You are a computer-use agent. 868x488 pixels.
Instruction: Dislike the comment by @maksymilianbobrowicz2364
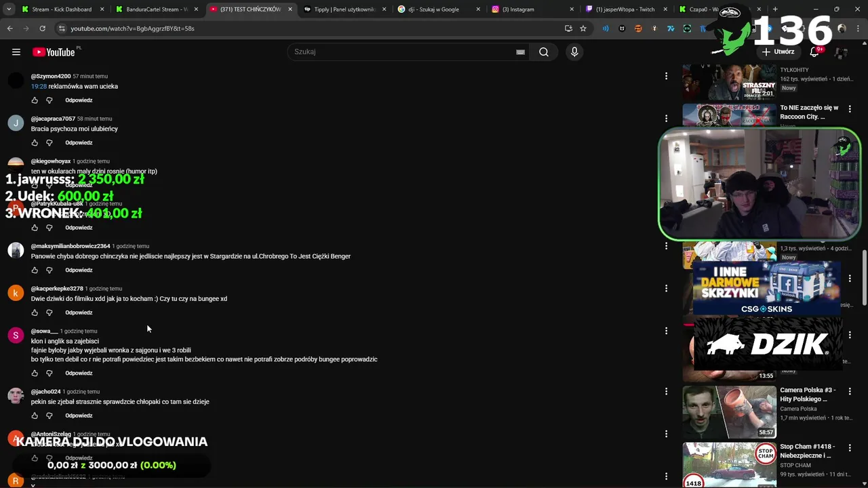[x=50, y=270]
